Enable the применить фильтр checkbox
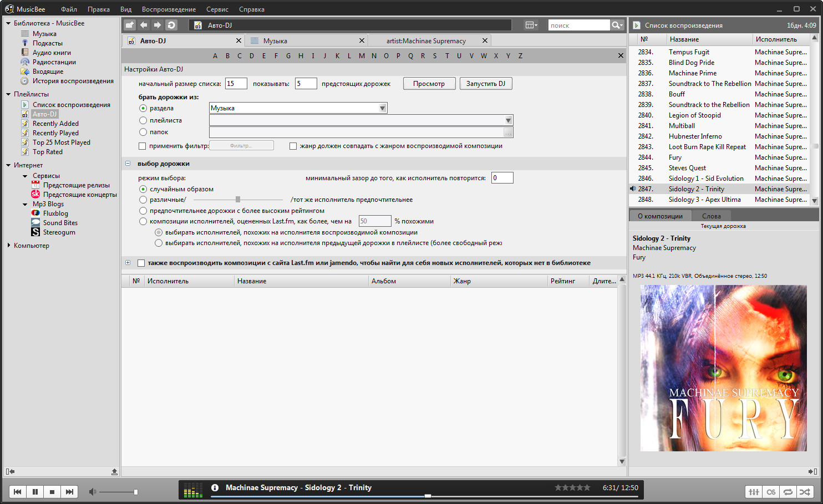Screen dimensions: 823x504 click(x=143, y=146)
